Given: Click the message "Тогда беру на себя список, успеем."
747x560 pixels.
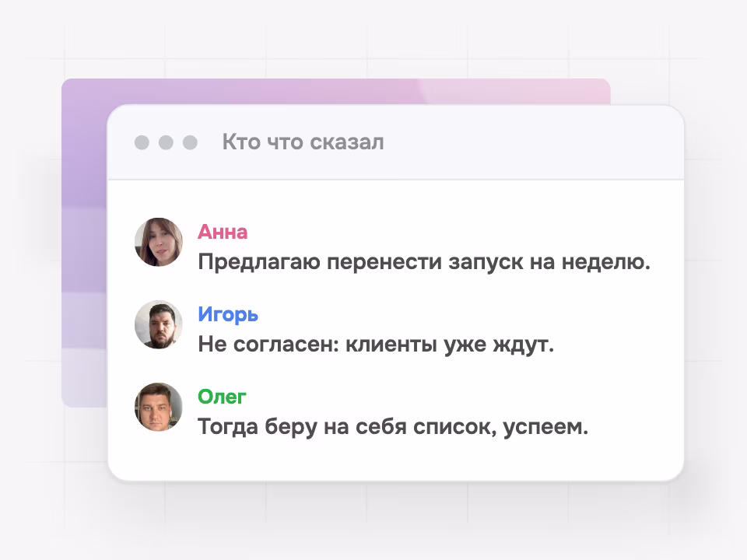Looking at the screenshot, I should coord(393,427).
